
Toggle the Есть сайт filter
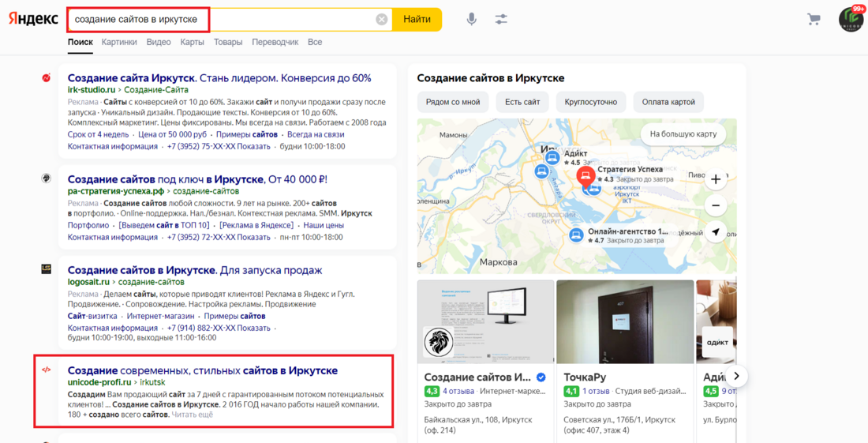tap(522, 102)
